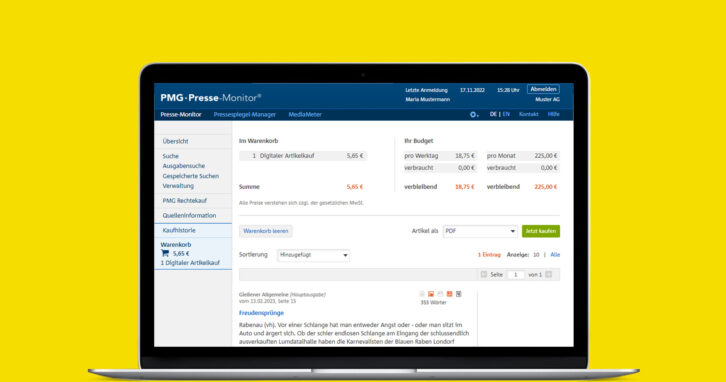Click the PMG Presse-Monitor logo
The image size is (726, 382).
(211, 98)
